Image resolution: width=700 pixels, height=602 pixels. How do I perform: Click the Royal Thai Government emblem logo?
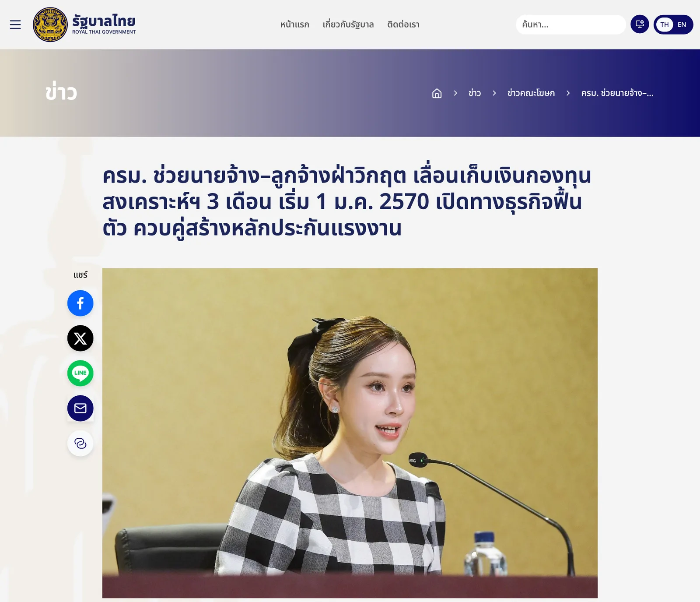click(50, 25)
